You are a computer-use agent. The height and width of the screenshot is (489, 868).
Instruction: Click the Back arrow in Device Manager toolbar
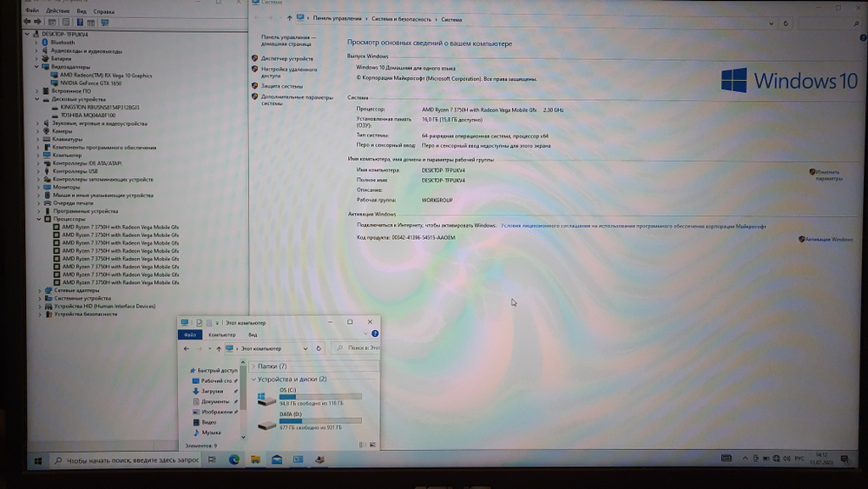pyautogui.click(x=27, y=22)
